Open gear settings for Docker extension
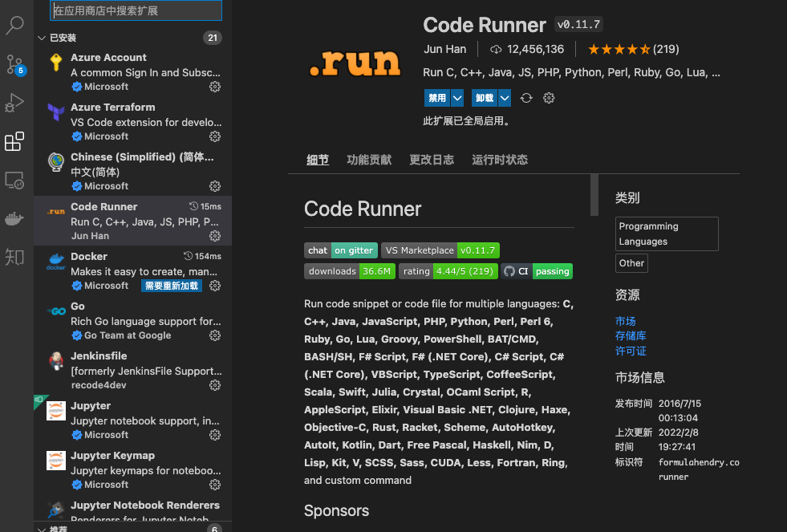Viewport: 787px width, 532px height. (x=215, y=286)
